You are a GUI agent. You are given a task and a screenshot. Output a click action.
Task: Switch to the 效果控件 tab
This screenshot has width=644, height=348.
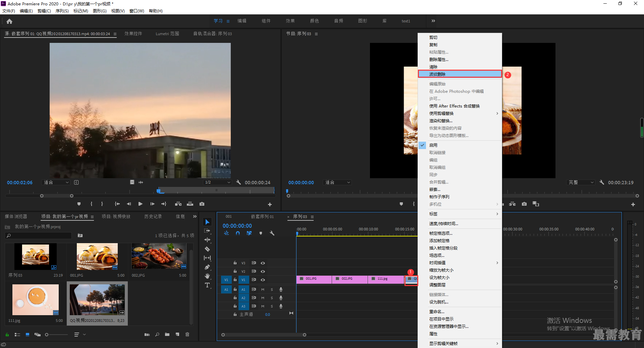(x=133, y=33)
